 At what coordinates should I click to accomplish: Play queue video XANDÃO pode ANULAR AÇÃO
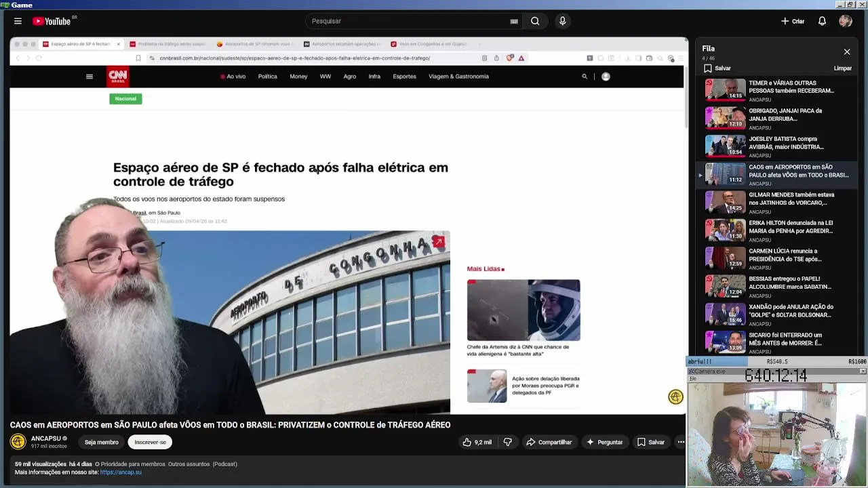pos(776,314)
